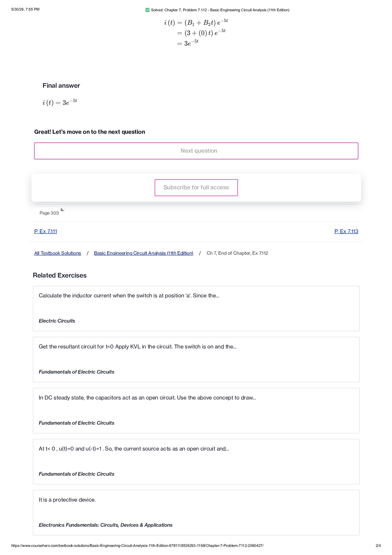Click the coursehero URL in the footer

point(137,546)
